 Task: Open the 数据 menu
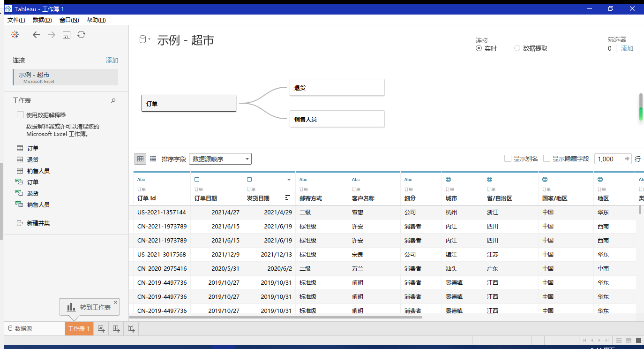[x=42, y=20]
